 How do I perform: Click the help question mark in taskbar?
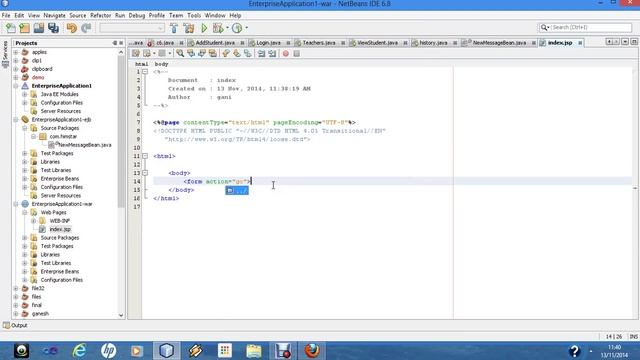(574, 351)
